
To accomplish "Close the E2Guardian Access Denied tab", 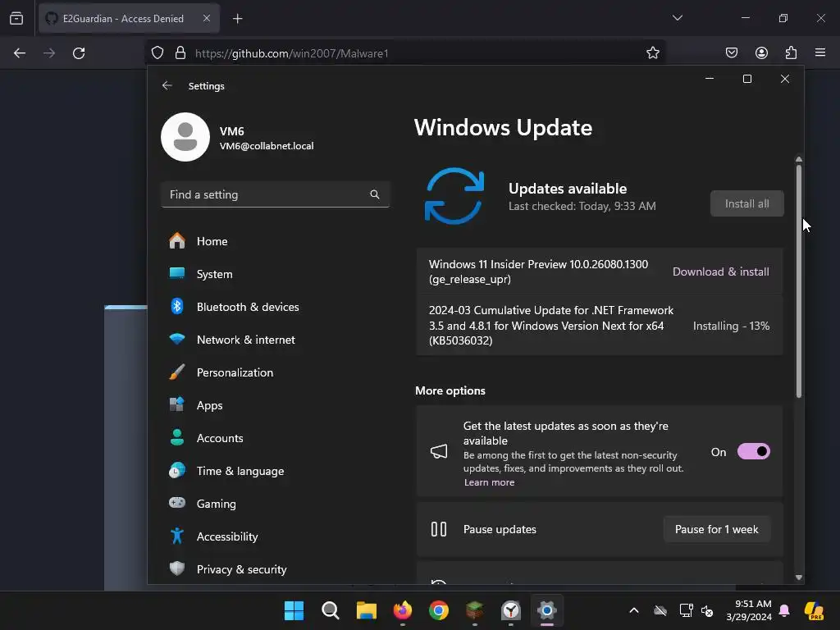I will (x=207, y=18).
